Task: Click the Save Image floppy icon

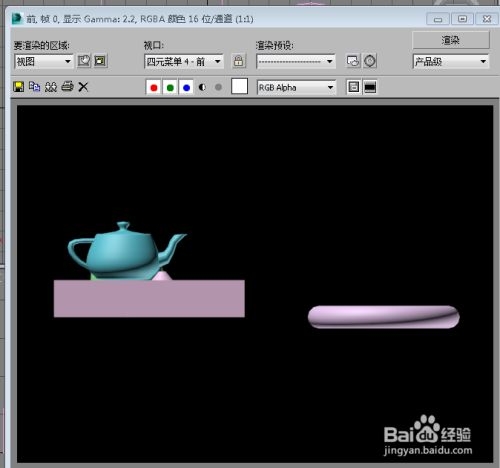Action: pyautogui.click(x=19, y=87)
